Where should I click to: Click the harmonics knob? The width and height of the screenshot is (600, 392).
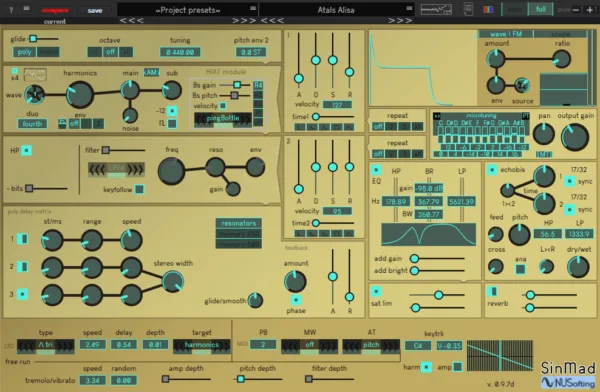pos(80,94)
